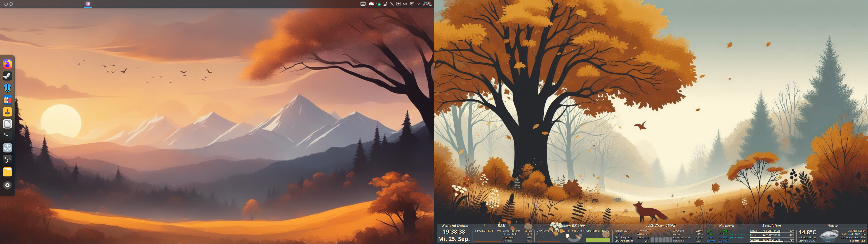868x244 pixels.
Task: Launch OBS Studio from the dock
Action: [x=7, y=160]
